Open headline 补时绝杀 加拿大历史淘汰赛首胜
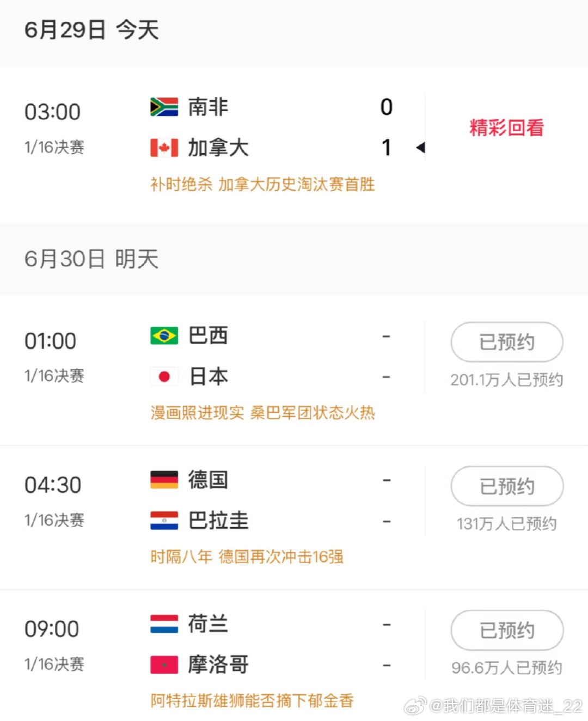 262,184
